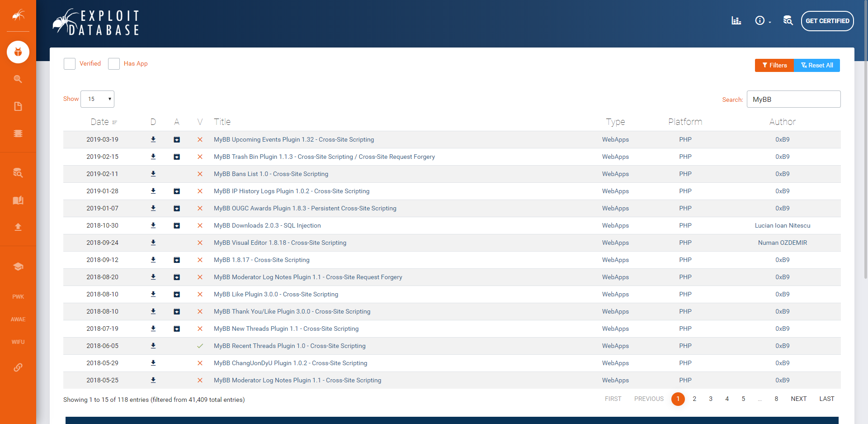The image size is (868, 424).
Task: Open the search database icon in header
Action: (788, 21)
